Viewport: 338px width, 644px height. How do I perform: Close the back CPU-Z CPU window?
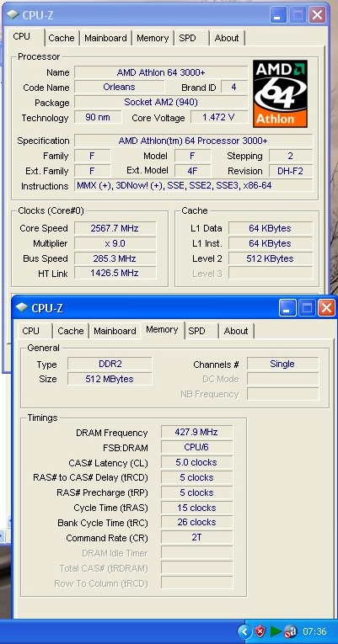[318, 15]
